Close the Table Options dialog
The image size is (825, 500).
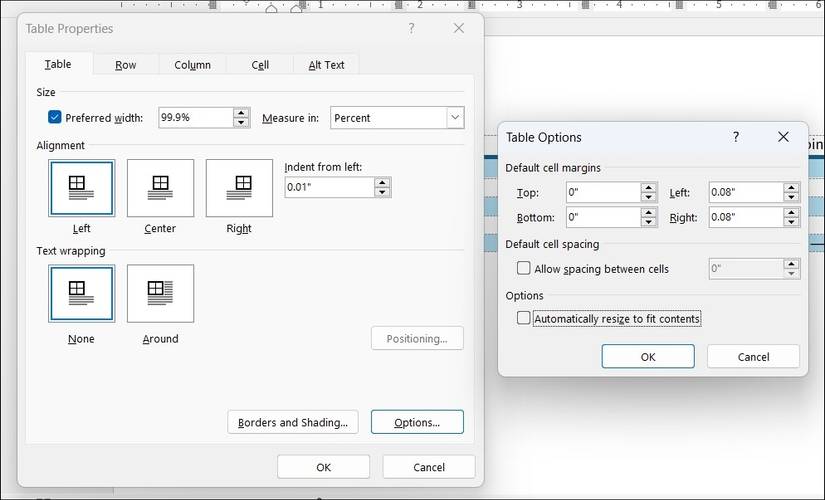click(x=783, y=137)
